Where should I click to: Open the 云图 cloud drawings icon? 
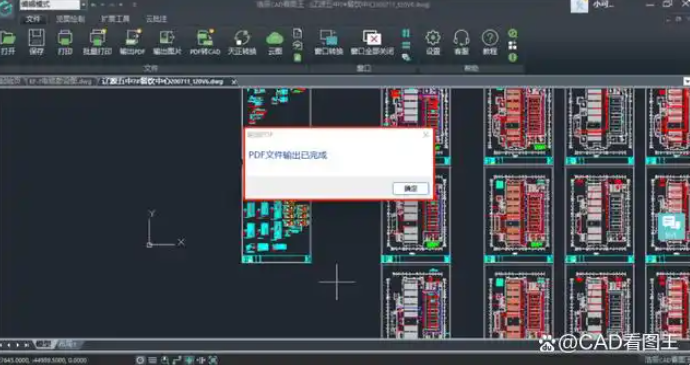[x=275, y=42]
